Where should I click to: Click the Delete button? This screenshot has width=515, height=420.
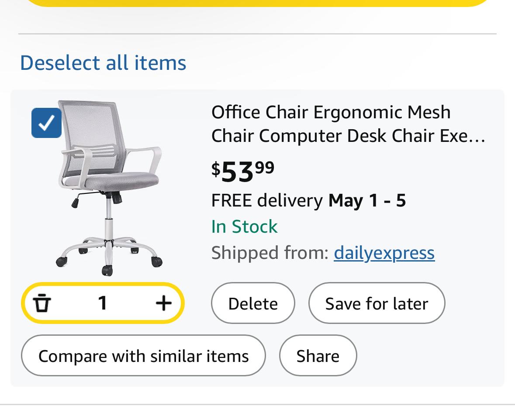coord(253,303)
